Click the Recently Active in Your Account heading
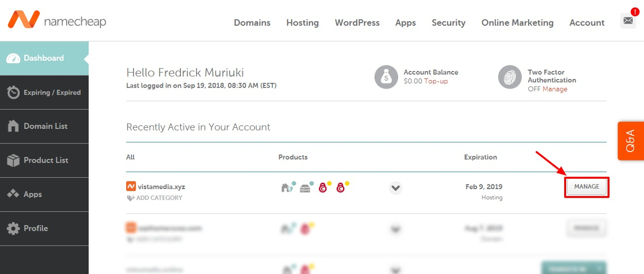Screen dimensions: 644x274 coord(198,127)
